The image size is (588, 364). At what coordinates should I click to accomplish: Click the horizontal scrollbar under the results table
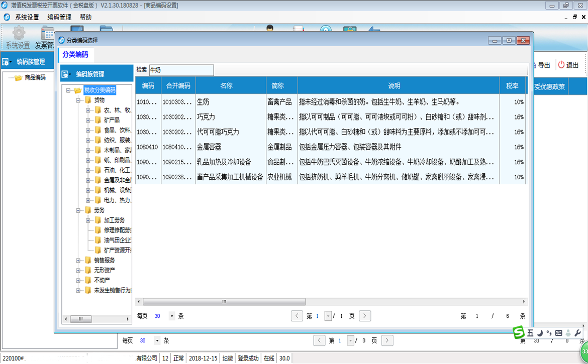click(x=224, y=302)
